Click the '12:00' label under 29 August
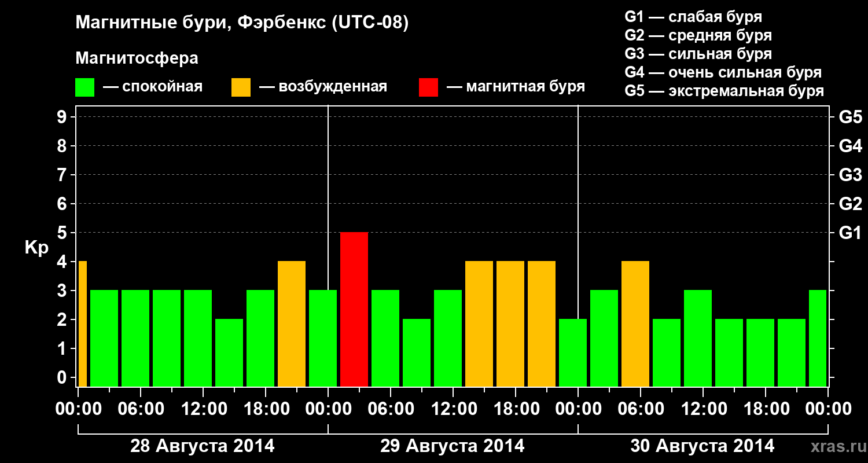The height and width of the screenshot is (463, 868). coord(453,409)
